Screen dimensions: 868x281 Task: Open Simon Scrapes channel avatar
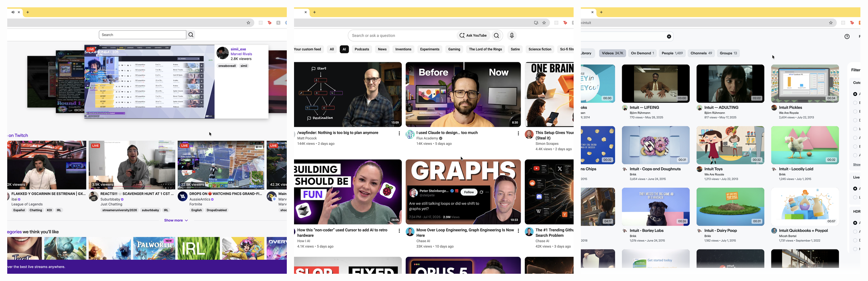(x=529, y=135)
